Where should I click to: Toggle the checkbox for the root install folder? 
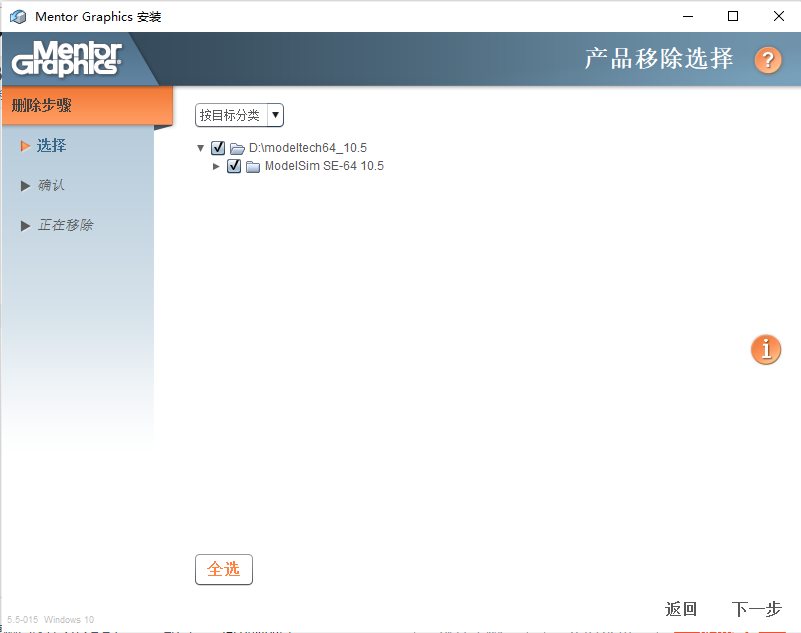[x=217, y=147]
